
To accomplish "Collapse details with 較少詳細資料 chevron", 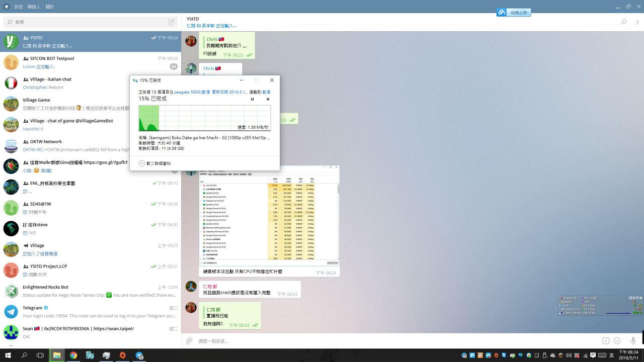I will (x=142, y=163).
